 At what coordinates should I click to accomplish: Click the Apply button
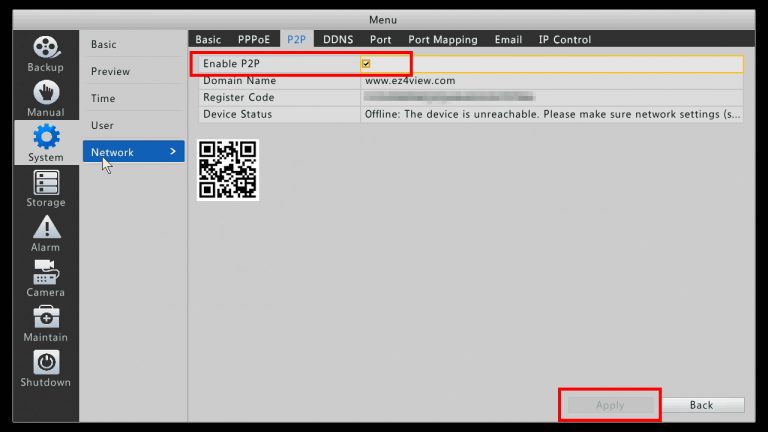[610, 405]
